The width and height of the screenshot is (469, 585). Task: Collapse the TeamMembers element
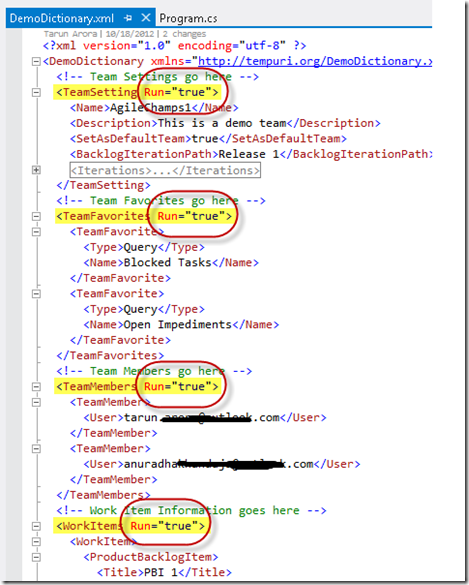point(36,387)
